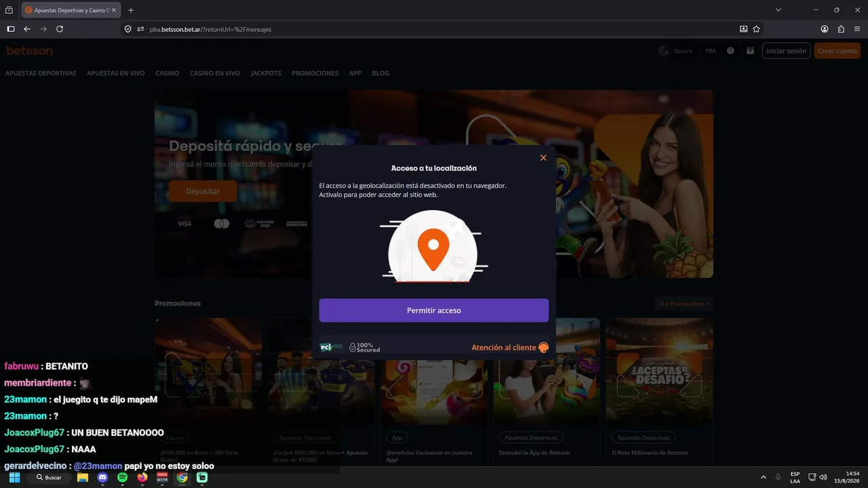Click the address bar URL field
The width and height of the screenshot is (868, 488).
(441, 29)
